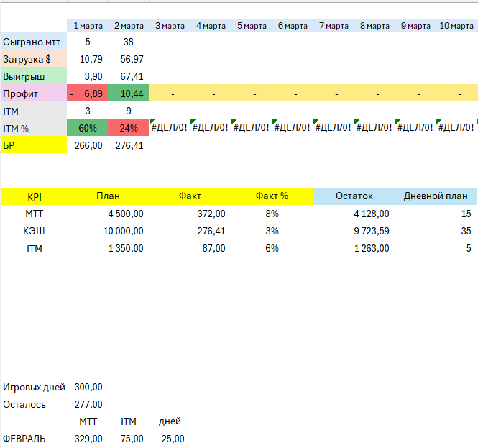Select the green profit cell '10,44'
This screenshot has height=448, width=478.
pos(129,93)
